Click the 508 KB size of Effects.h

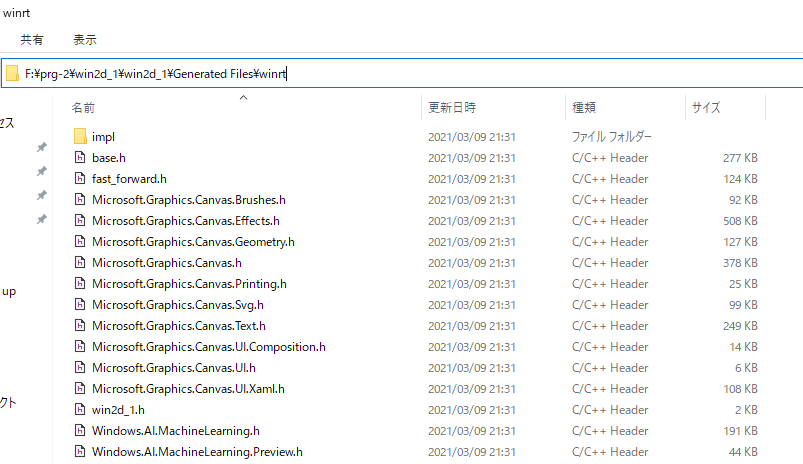coord(740,221)
